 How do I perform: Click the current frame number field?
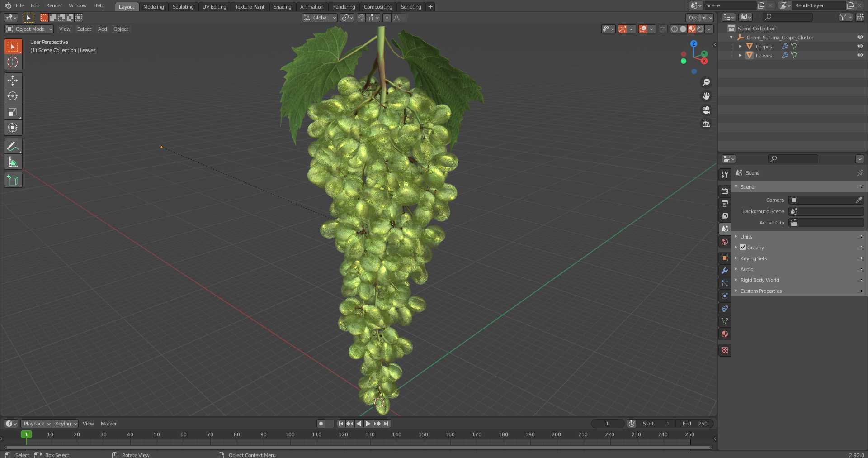[x=607, y=424]
